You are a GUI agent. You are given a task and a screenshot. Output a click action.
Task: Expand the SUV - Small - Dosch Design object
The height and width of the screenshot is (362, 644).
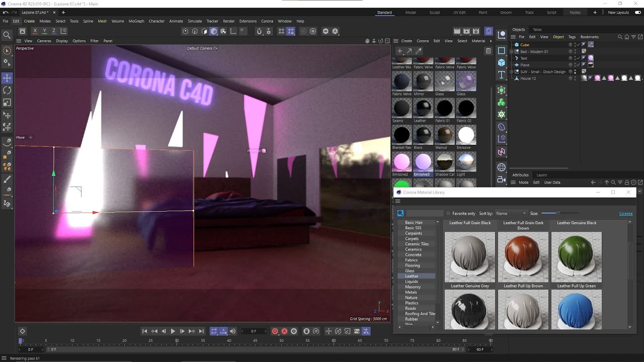(x=512, y=72)
